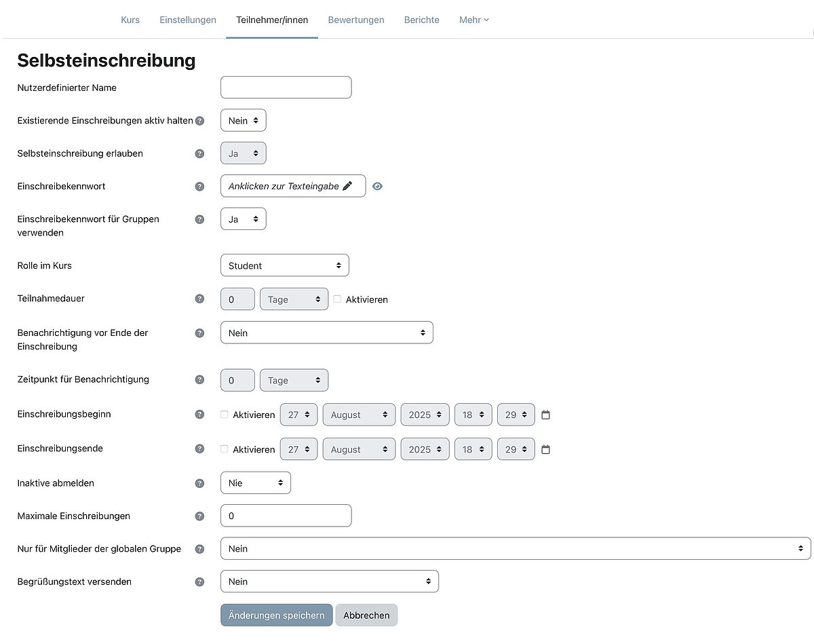Open the Berichte tab
Viewport: 814px width, 644px height.
[421, 20]
